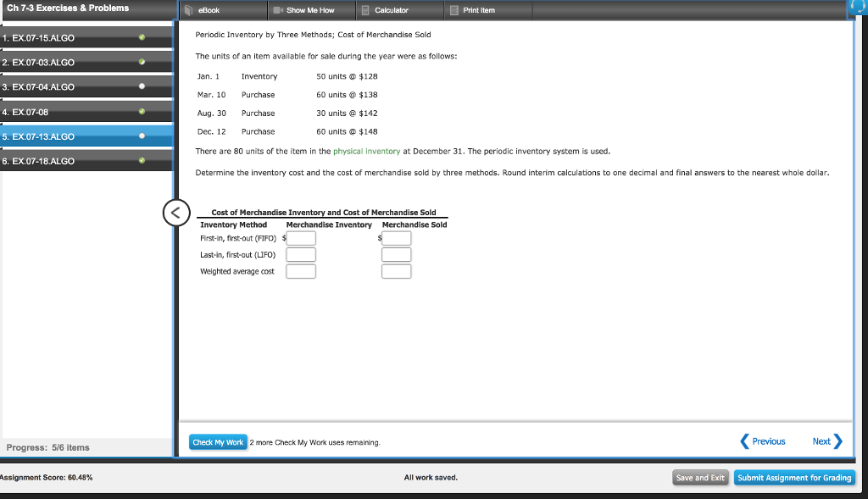This screenshot has width=868, height=499.
Task: Submit Assignment for Grading
Action: coord(794,478)
